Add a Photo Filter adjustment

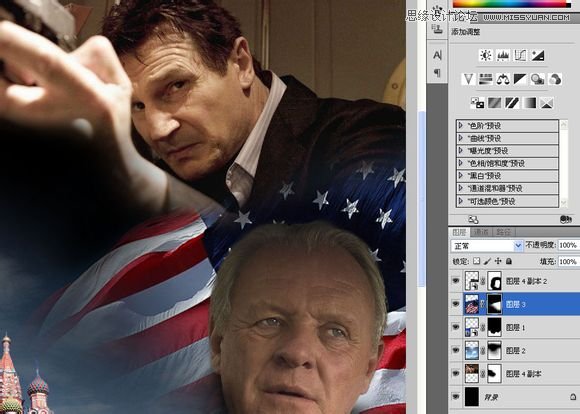(x=538, y=79)
